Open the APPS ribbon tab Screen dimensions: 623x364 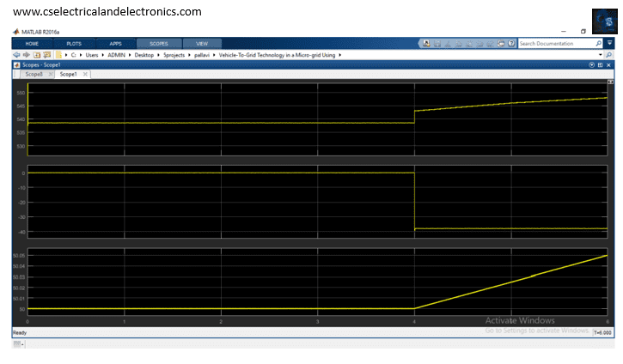pyautogui.click(x=115, y=43)
